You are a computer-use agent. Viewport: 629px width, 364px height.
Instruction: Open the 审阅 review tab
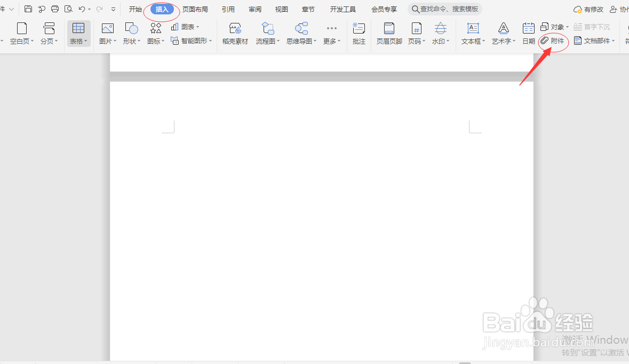[x=254, y=9]
